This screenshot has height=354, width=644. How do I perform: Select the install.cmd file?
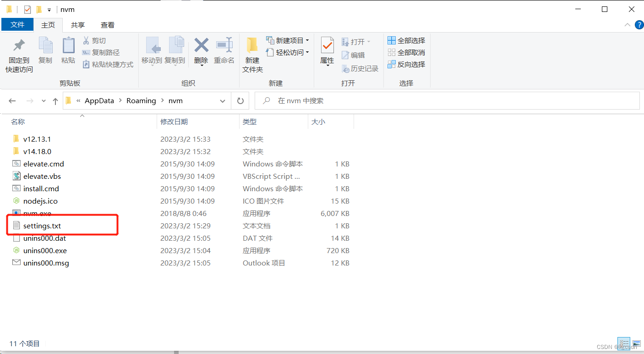41,188
